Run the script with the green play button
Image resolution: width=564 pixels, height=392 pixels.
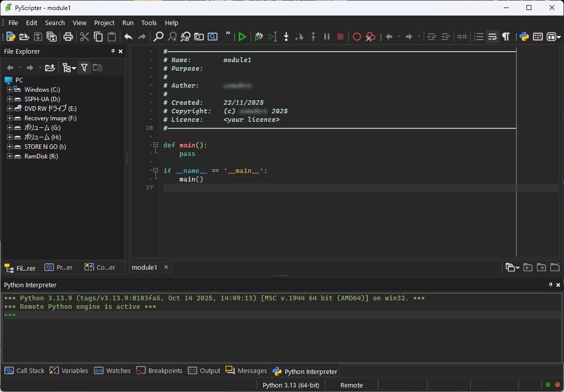pyautogui.click(x=242, y=37)
